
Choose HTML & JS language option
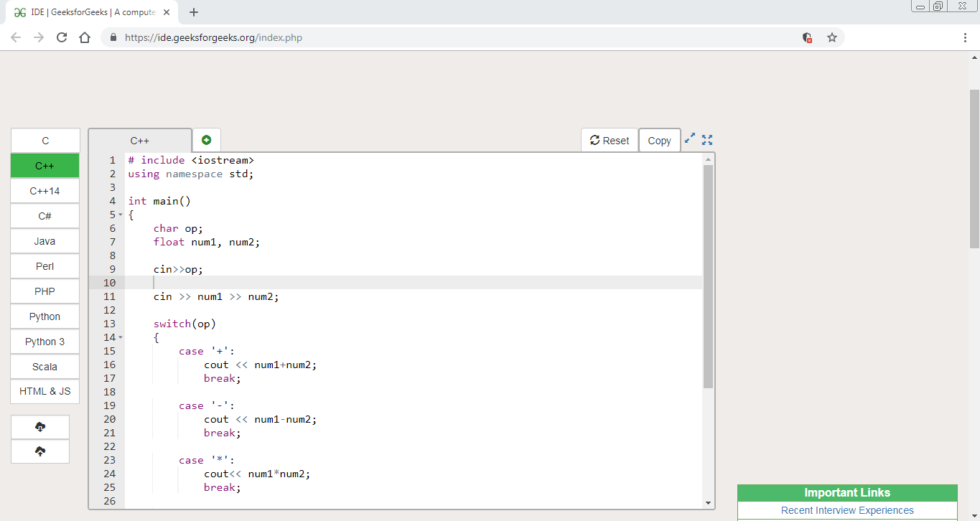45,391
